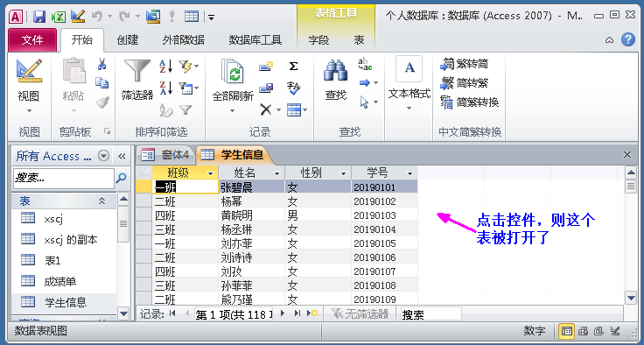Screen dimensions: 644x345
Task: Click the Excel export icon in quick access toolbar
Action: coord(59,17)
